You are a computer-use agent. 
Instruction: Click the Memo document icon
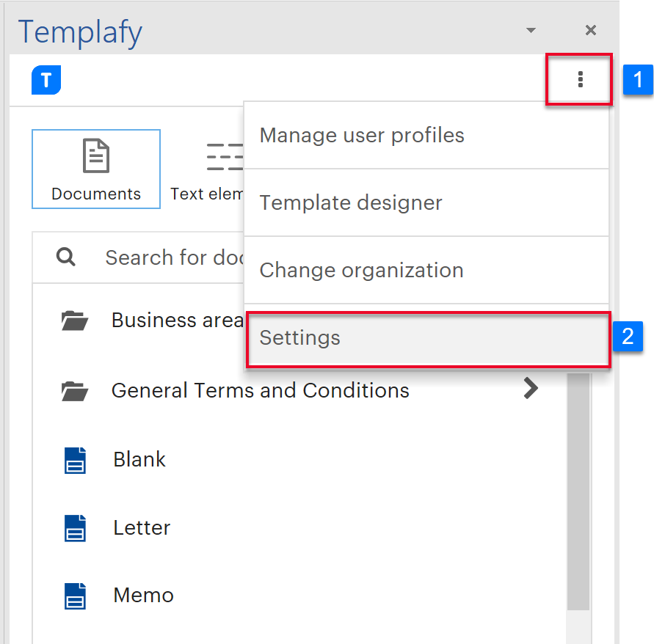75,596
